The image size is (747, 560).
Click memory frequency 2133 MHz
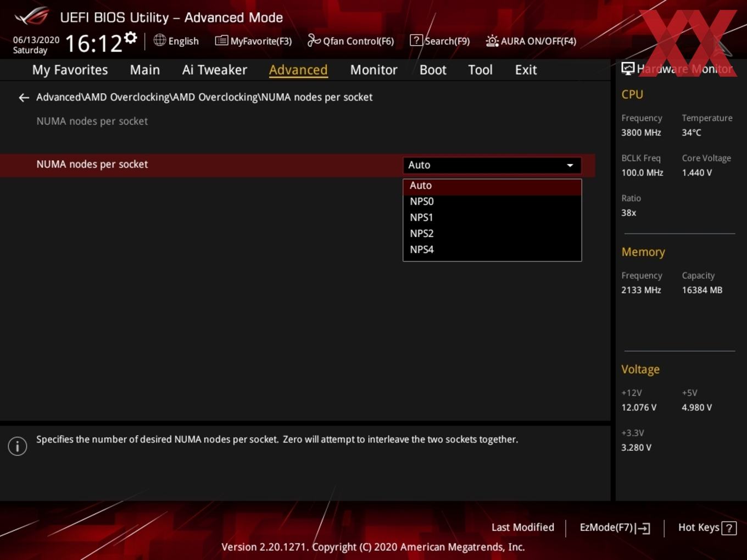click(x=641, y=290)
